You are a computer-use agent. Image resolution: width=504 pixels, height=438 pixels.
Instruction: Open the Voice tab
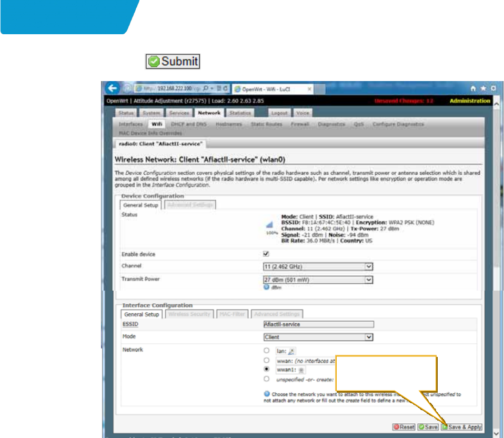pos(303,113)
